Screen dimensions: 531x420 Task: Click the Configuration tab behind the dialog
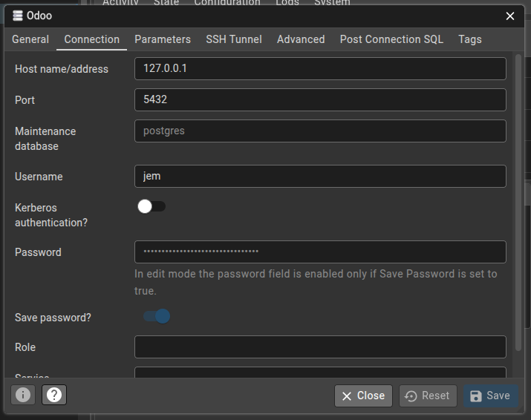pyautogui.click(x=227, y=3)
